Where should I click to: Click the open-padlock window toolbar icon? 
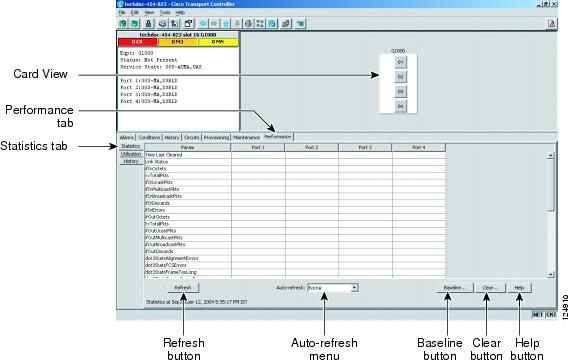pos(188,24)
